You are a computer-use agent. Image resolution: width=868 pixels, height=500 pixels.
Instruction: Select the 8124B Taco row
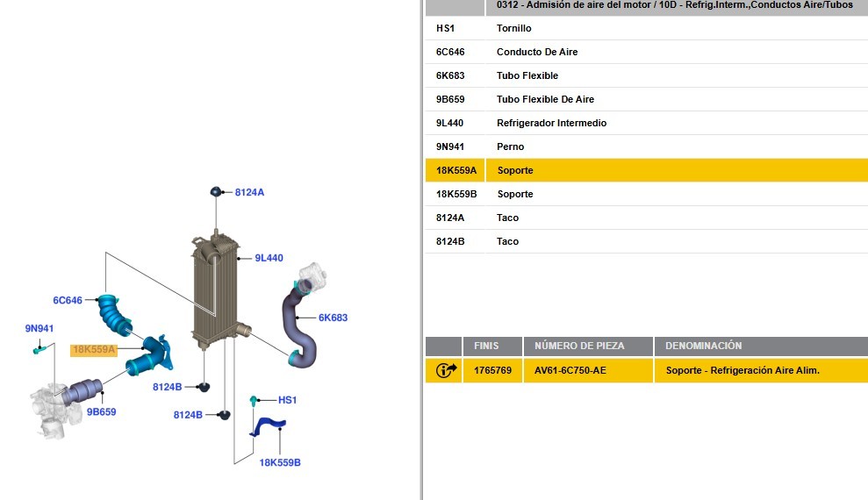pyautogui.click(x=646, y=241)
